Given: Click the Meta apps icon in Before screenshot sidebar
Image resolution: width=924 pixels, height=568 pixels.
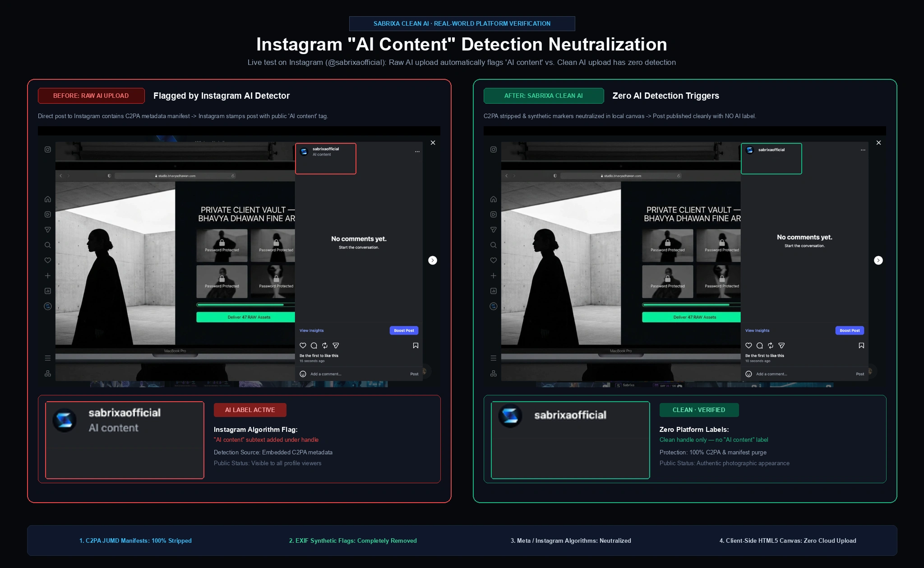Looking at the screenshot, I should pyautogui.click(x=48, y=374).
